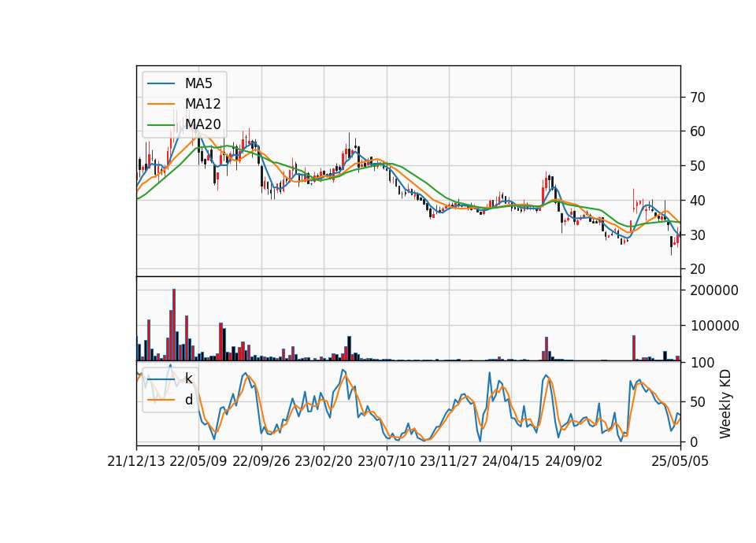Image resolution: width=756 pixels, height=543 pixels.
Task: Click the tallest volume bar near 200000
Action: (x=174, y=325)
